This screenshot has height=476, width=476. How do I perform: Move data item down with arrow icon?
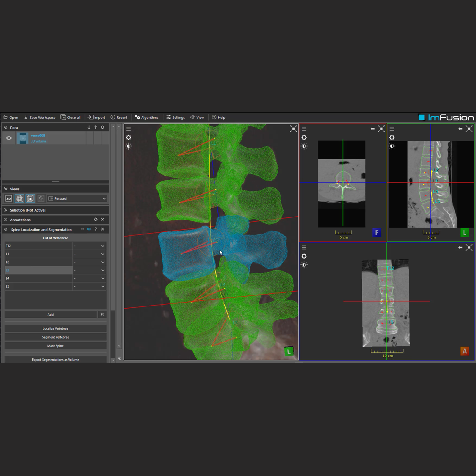coord(89,127)
